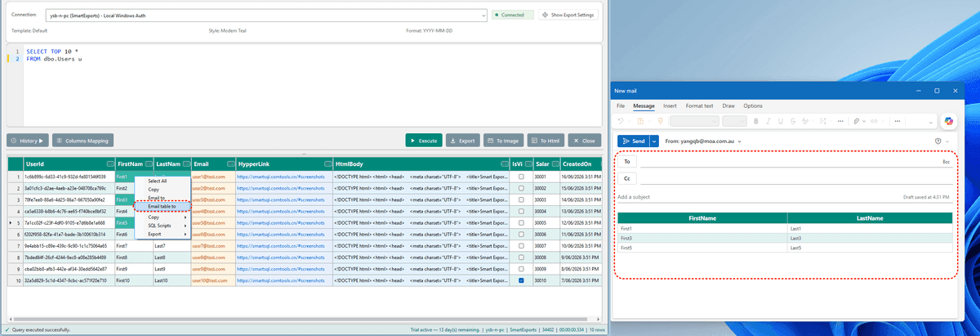Toggle IsVi checkbox for salary 30008 row
Screen dimensions: 980x336
tap(521, 257)
